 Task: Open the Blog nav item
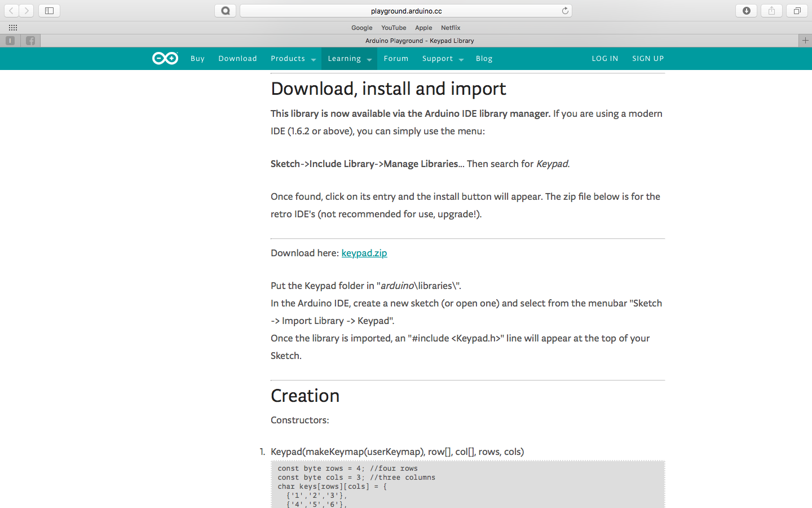coord(484,58)
